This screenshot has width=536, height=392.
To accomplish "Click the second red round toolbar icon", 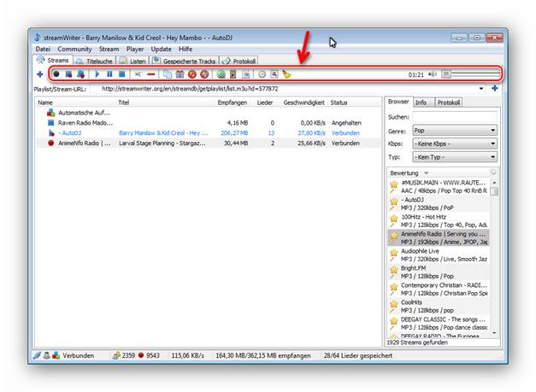I will (204, 74).
